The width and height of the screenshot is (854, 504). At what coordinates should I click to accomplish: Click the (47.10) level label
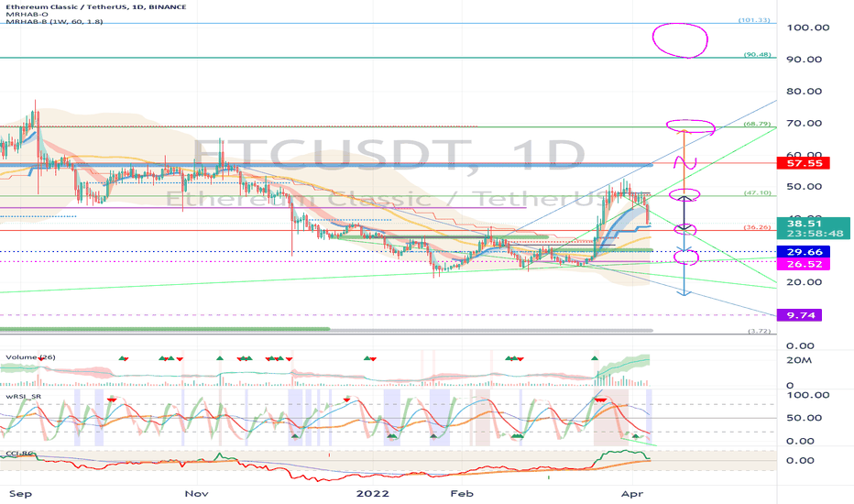(x=757, y=193)
